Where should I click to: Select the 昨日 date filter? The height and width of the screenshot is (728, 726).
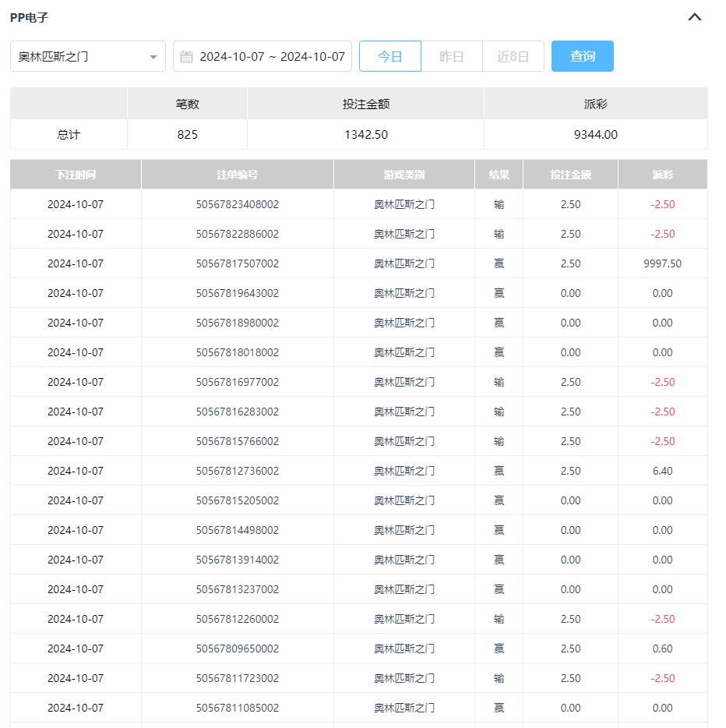(x=452, y=56)
